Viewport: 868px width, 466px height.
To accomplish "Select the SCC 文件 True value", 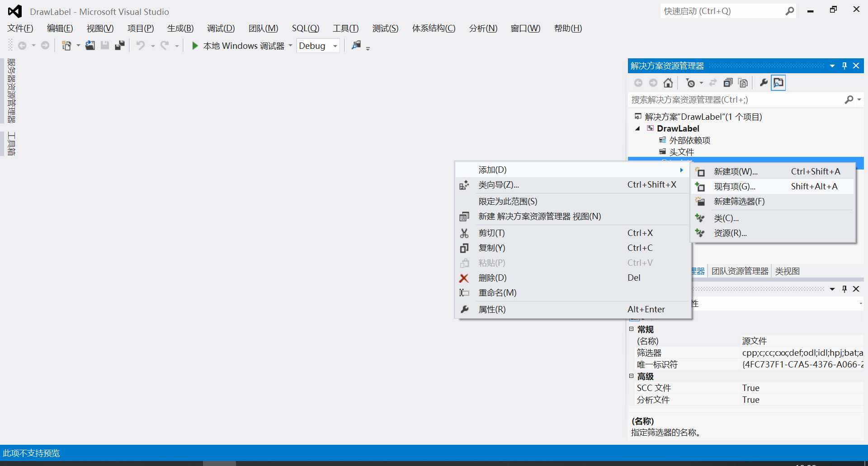I will (802, 388).
